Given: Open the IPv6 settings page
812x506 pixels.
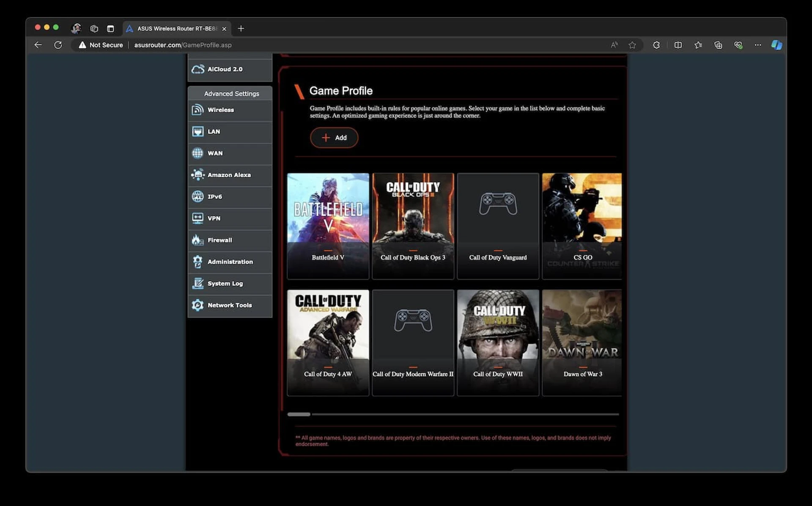Looking at the screenshot, I should (230, 197).
